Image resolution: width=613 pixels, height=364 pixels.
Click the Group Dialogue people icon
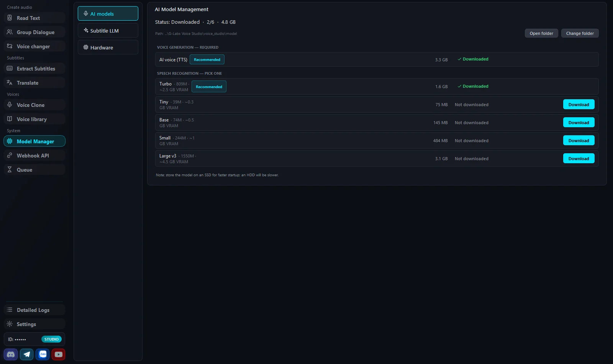(x=10, y=32)
